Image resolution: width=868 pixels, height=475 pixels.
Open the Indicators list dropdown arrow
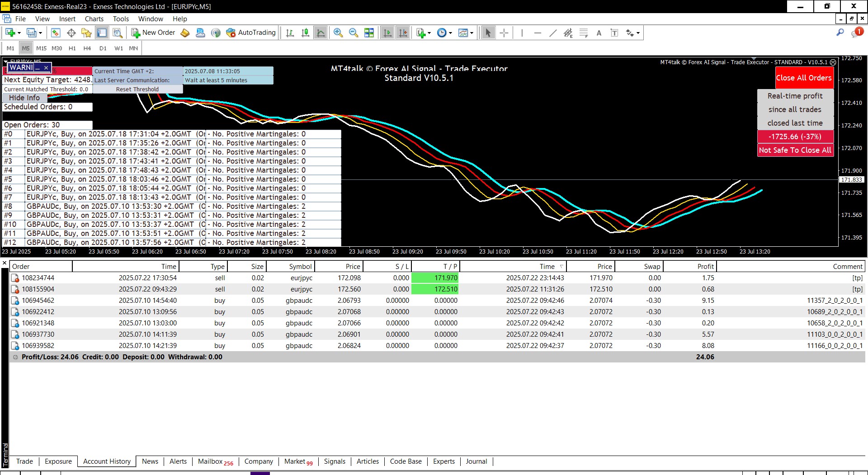click(x=429, y=33)
